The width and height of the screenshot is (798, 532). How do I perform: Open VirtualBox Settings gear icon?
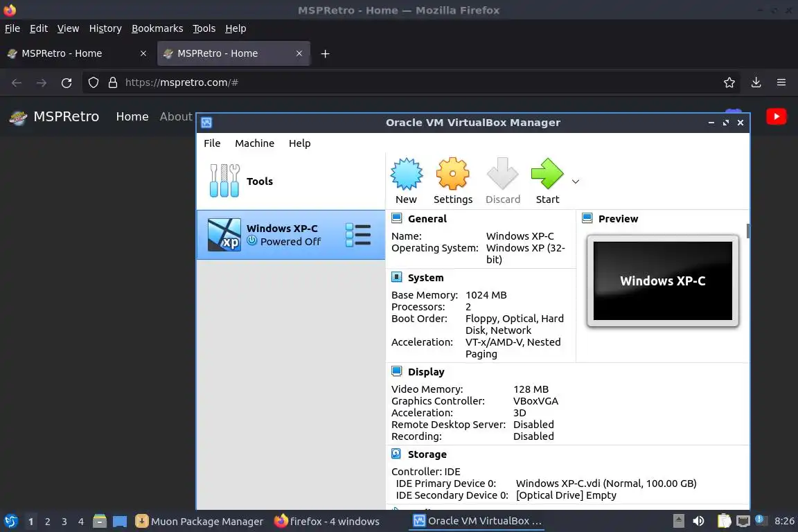click(x=452, y=174)
